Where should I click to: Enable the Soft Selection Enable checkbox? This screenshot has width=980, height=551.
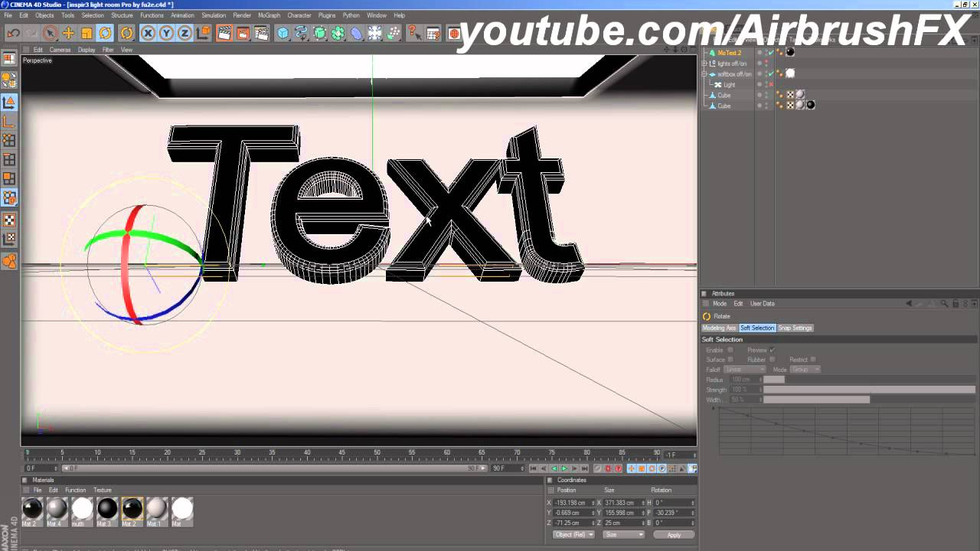pyautogui.click(x=730, y=350)
